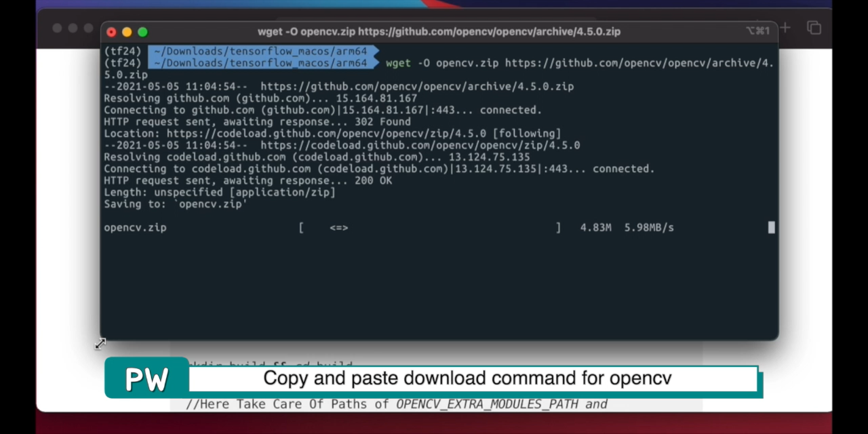This screenshot has width=868, height=434.
Task: Click the line 'Resolving github.com (github.com)... 15.164.81.167'
Action: coord(260,98)
